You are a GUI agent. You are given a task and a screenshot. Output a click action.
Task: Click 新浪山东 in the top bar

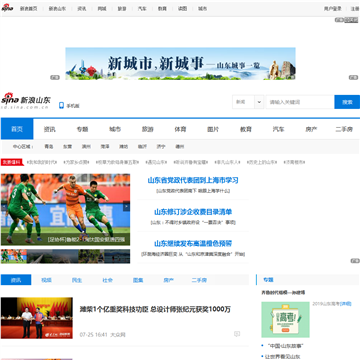pos(57,9)
